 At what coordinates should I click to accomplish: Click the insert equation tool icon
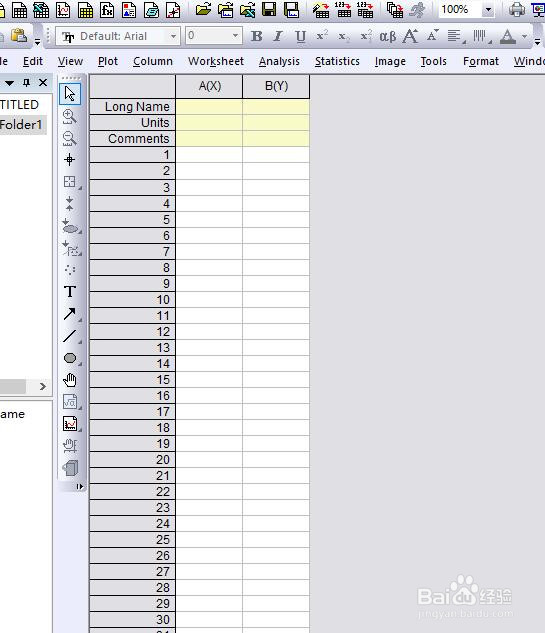tap(70, 402)
